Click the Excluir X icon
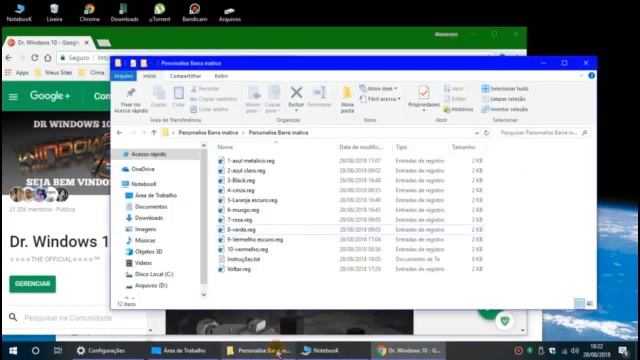Image resolution: width=640 pixels, height=360 pixels. tap(296, 93)
